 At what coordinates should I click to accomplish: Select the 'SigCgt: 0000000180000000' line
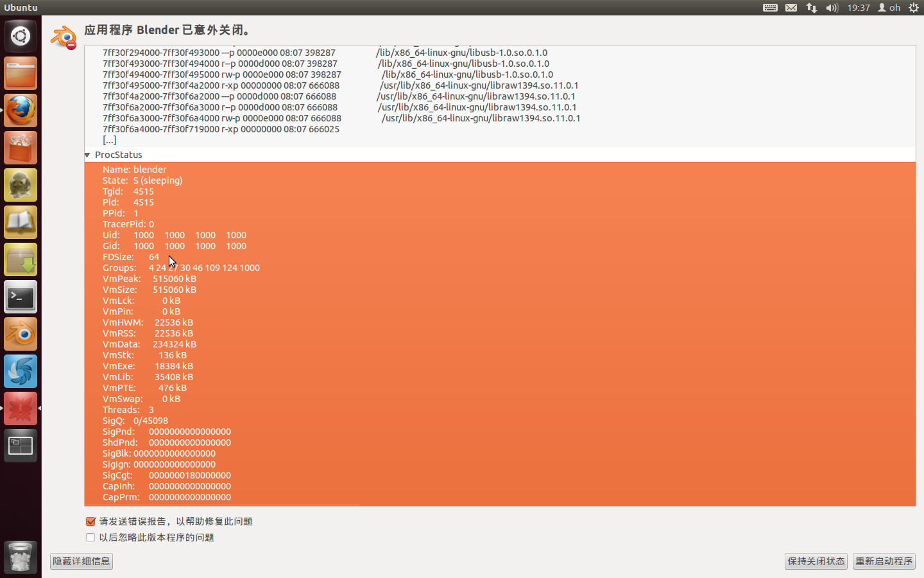pyautogui.click(x=167, y=475)
